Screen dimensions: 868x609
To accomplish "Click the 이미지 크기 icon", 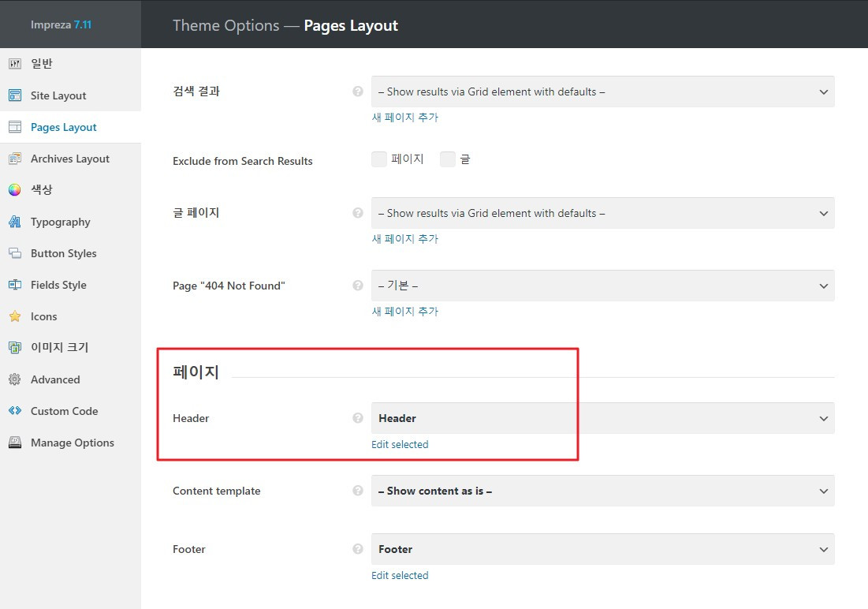I will 15,347.
